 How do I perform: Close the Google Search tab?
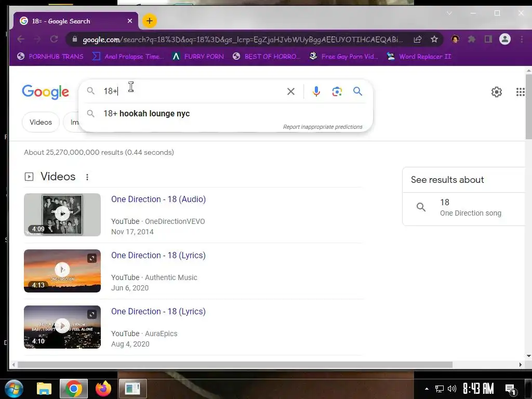(129, 21)
